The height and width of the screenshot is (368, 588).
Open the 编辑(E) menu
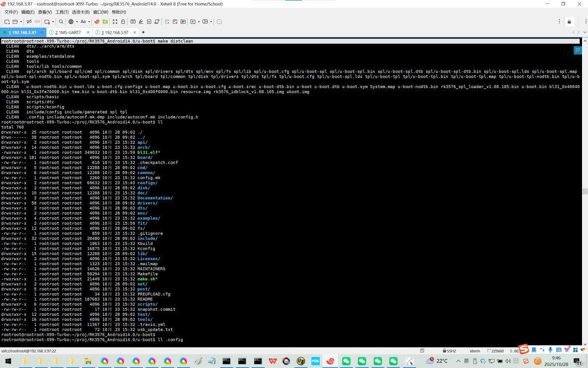[28, 12]
